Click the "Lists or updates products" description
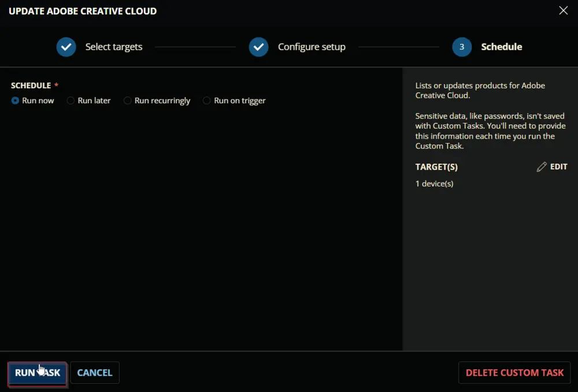Viewport: 578px width, 392px height. [x=480, y=90]
